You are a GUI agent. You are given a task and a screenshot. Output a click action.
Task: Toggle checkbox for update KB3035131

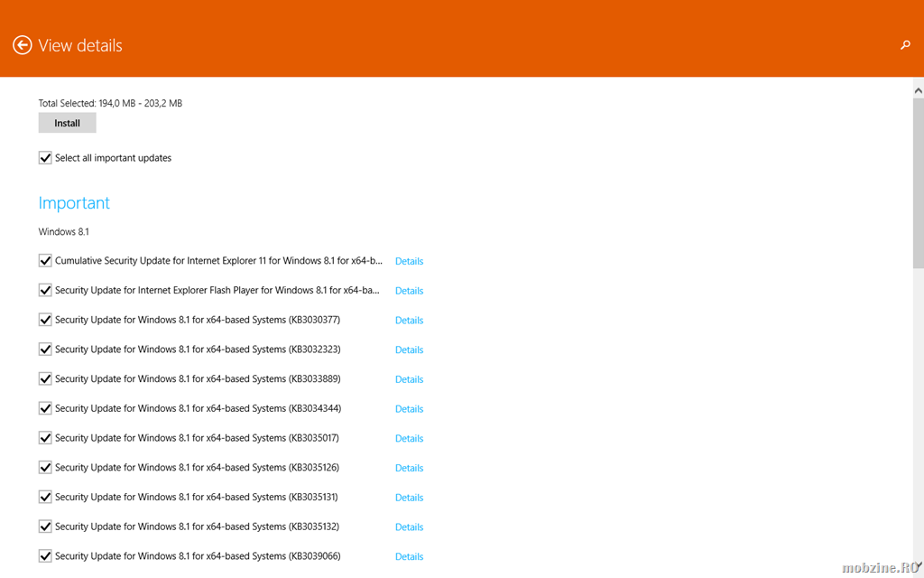click(45, 497)
